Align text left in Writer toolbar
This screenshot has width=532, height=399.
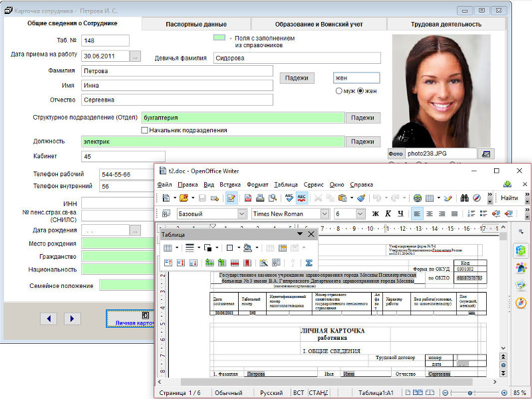[x=417, y=213]
